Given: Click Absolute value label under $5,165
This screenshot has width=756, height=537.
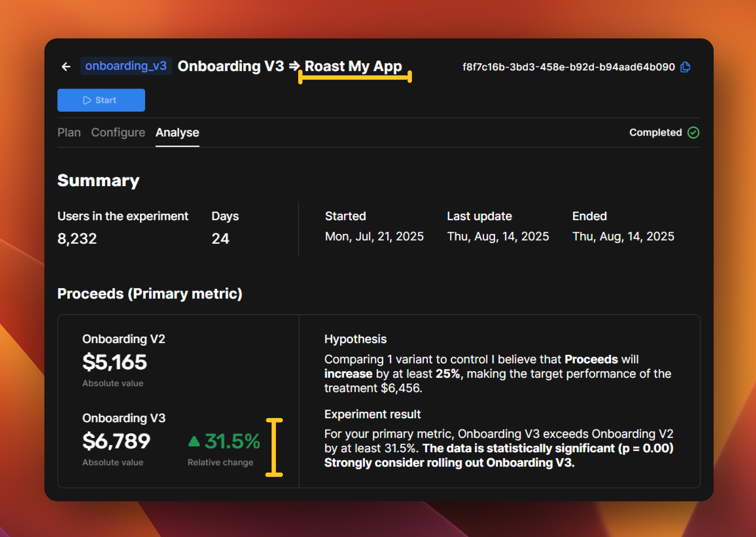Looking at the screenshot, I should [x=113, y=383].
